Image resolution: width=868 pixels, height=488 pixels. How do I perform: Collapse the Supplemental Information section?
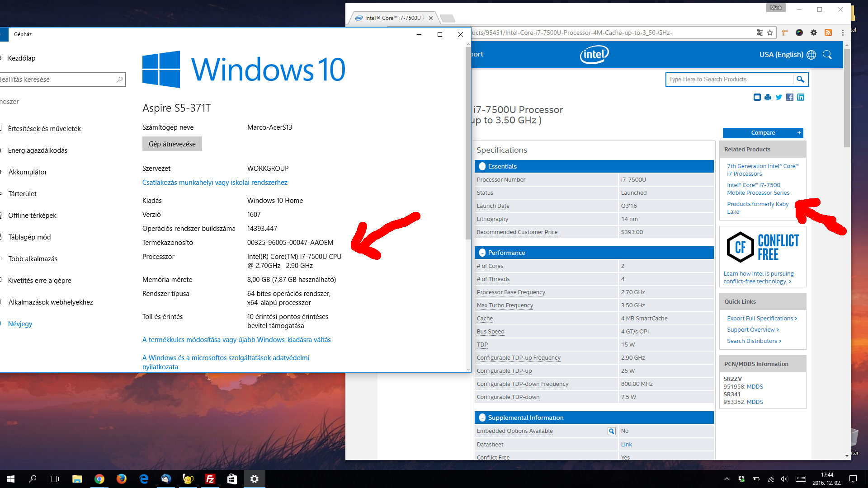pyautogui.click(x=482, y=418)
